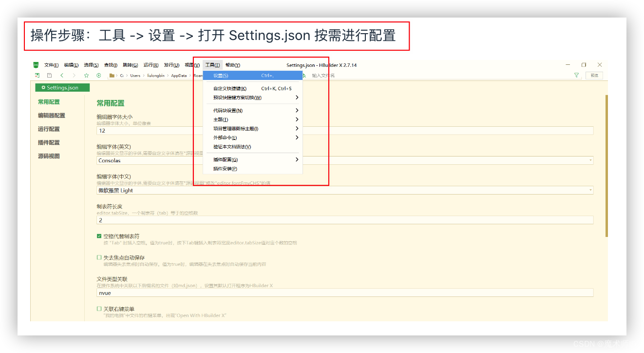Go forward with the right arrow icon

74,76
